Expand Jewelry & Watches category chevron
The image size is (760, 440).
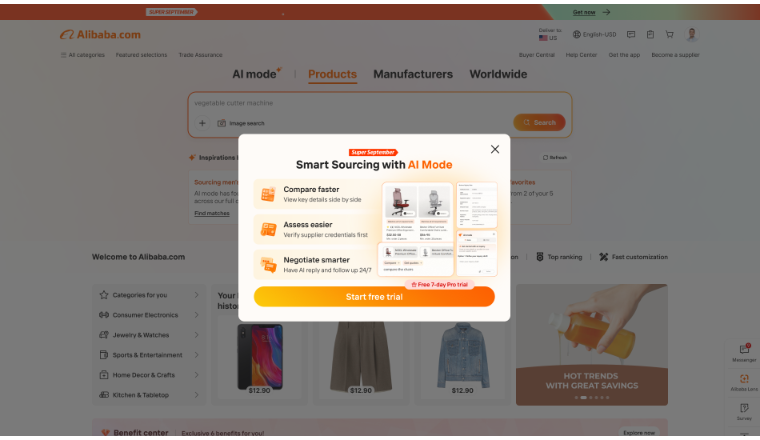[196, 335]
